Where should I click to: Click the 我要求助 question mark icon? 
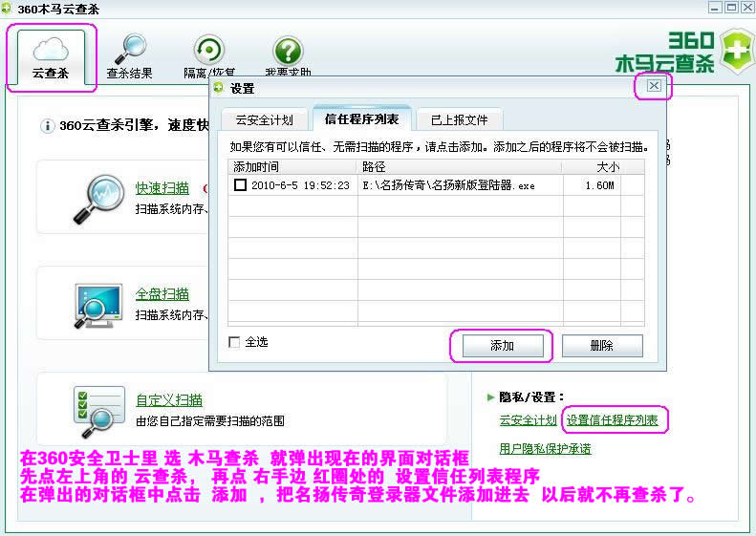288,52
